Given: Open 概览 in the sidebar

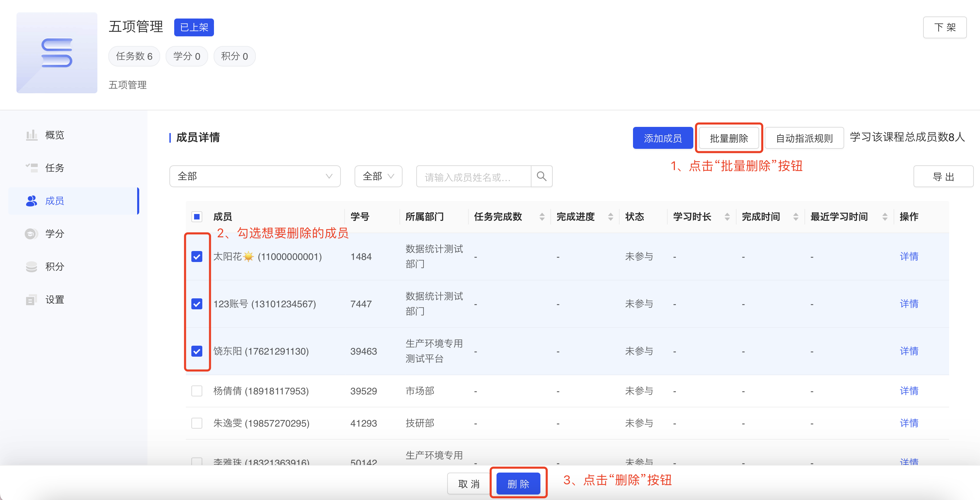Looking at the screenshot, I should [x=74, y=135].
